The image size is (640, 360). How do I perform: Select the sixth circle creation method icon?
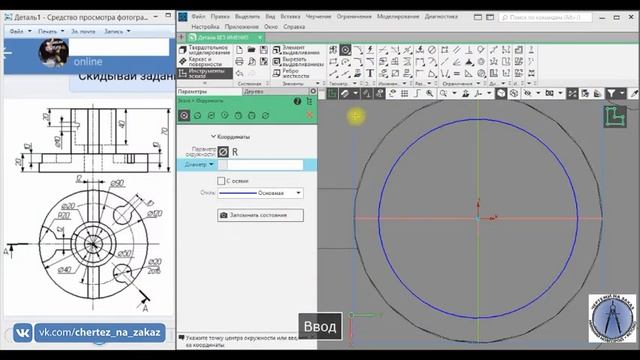[252, 116]
